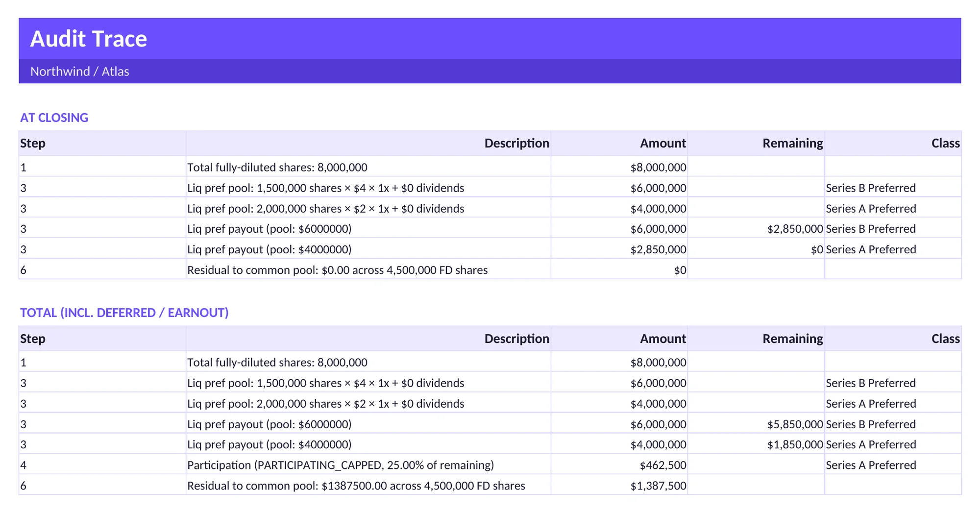
Task: Click "Liq pref payout (pool: $6000000)" in the At Closing table
Action: (x=269, y=229)
